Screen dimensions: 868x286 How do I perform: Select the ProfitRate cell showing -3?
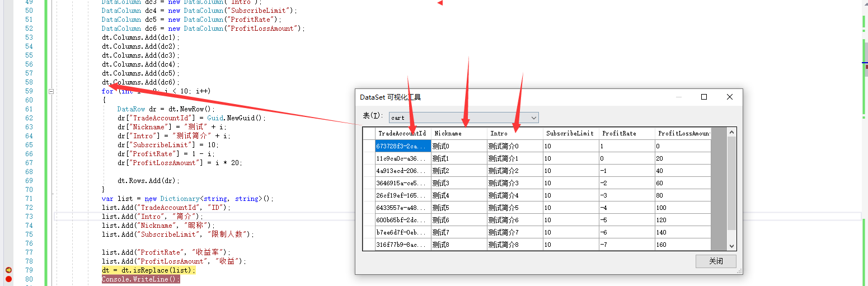(x=627, y=195)
